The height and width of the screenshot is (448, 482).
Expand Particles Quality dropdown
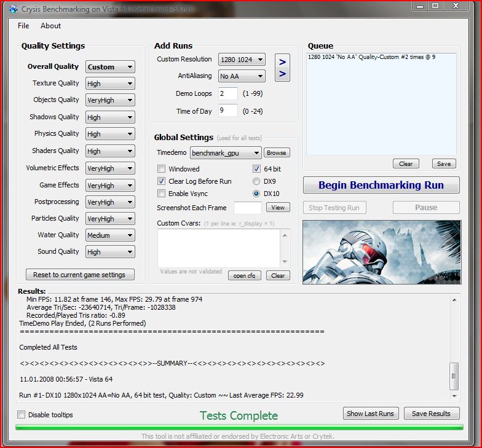point(110,219)
